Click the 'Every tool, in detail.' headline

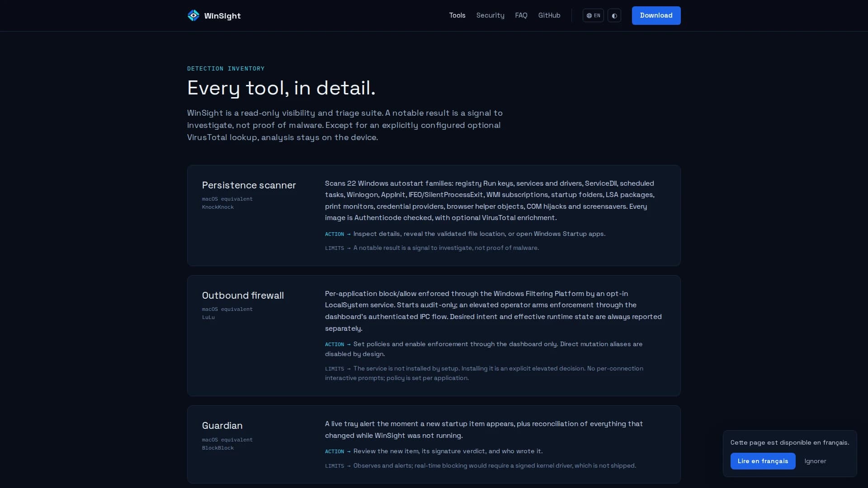click(x=281, y=88)
